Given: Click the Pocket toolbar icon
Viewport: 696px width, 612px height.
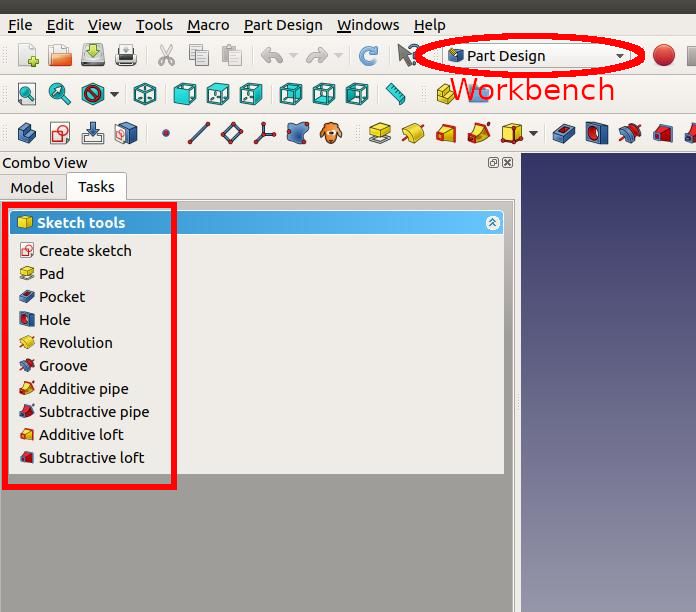Looking at the screenshot, I should click(x=564, y=133).
